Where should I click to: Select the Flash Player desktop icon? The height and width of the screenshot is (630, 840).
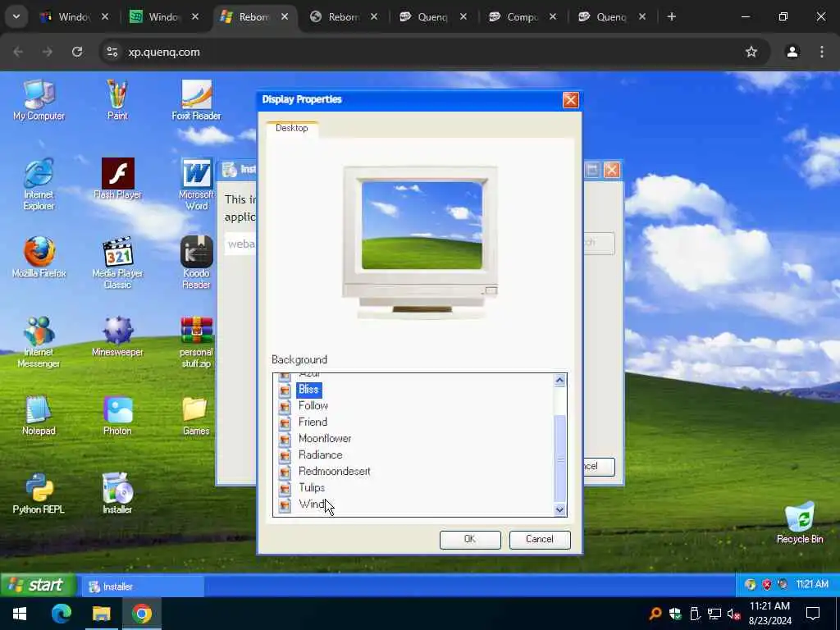(117, 179)
